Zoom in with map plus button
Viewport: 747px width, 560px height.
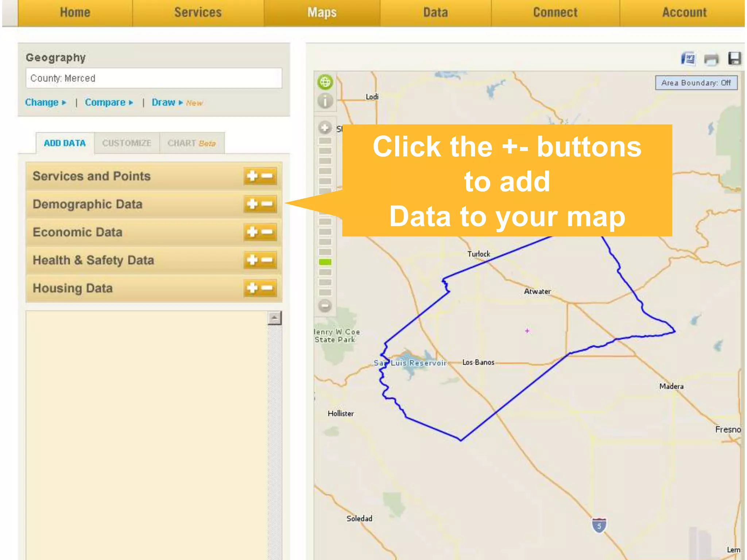click(325, 128)
